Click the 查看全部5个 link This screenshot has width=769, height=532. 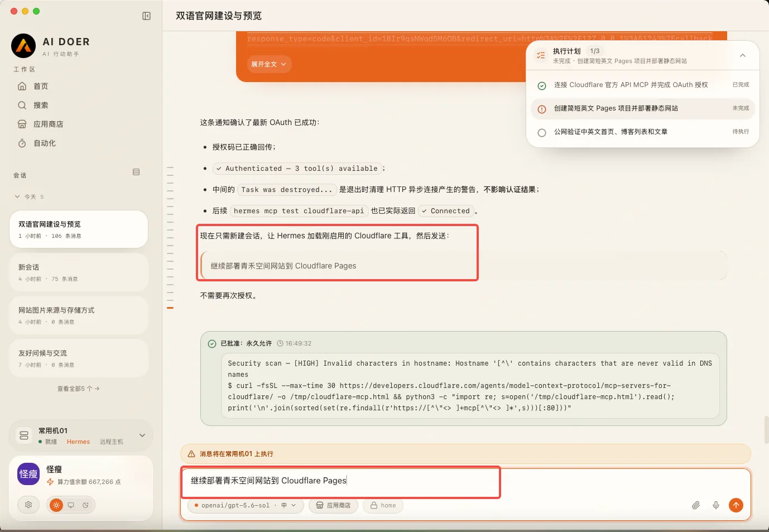click(x=78, y=389)
